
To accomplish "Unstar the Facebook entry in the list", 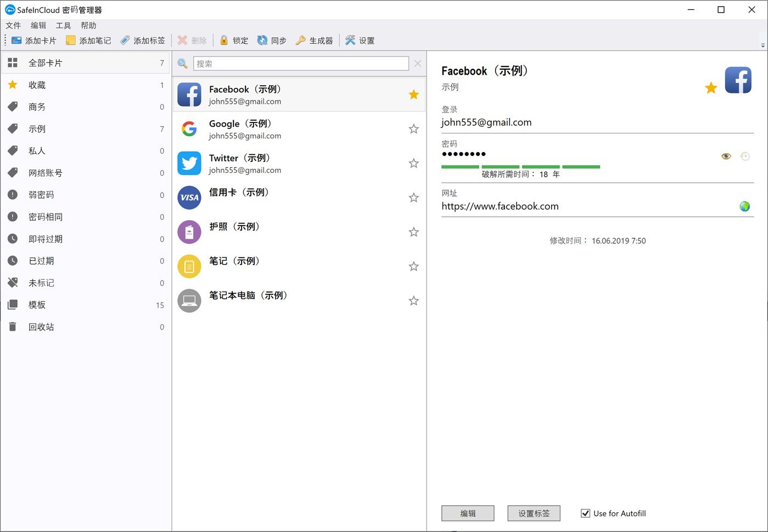I will (413, 94).
